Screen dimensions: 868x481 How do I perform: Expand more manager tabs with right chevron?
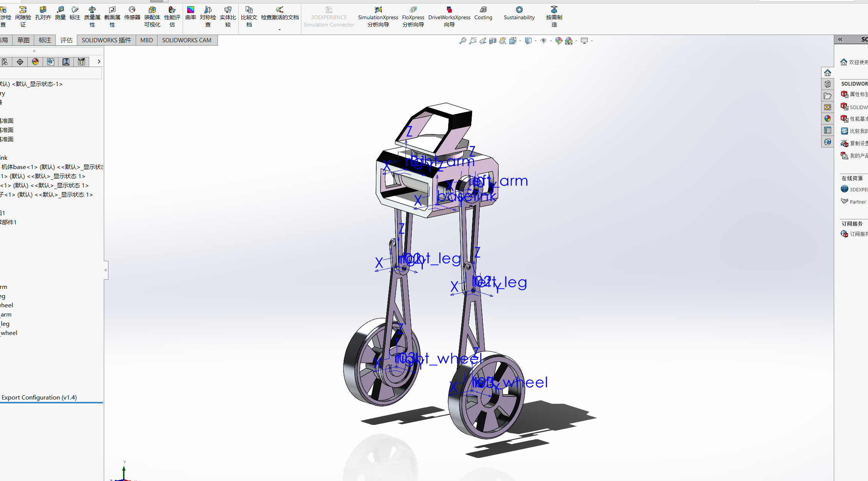(99, 61)
